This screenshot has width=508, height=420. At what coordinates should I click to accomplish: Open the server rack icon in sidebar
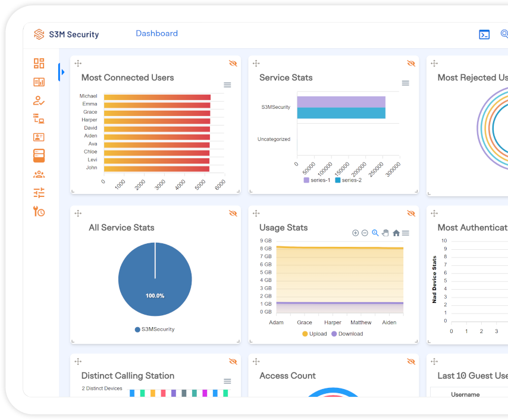(39, 156)
